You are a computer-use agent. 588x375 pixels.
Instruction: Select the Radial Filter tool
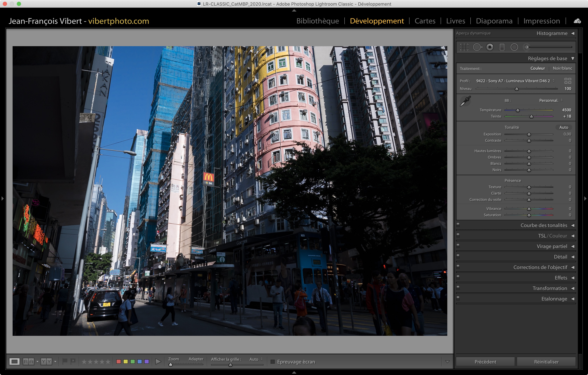point(514,47)
